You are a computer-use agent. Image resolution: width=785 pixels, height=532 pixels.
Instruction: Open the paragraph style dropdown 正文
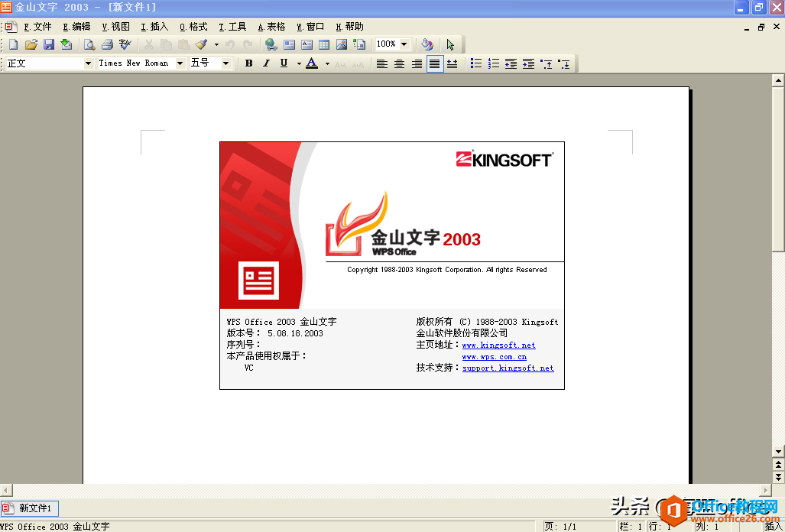(89, 63)
